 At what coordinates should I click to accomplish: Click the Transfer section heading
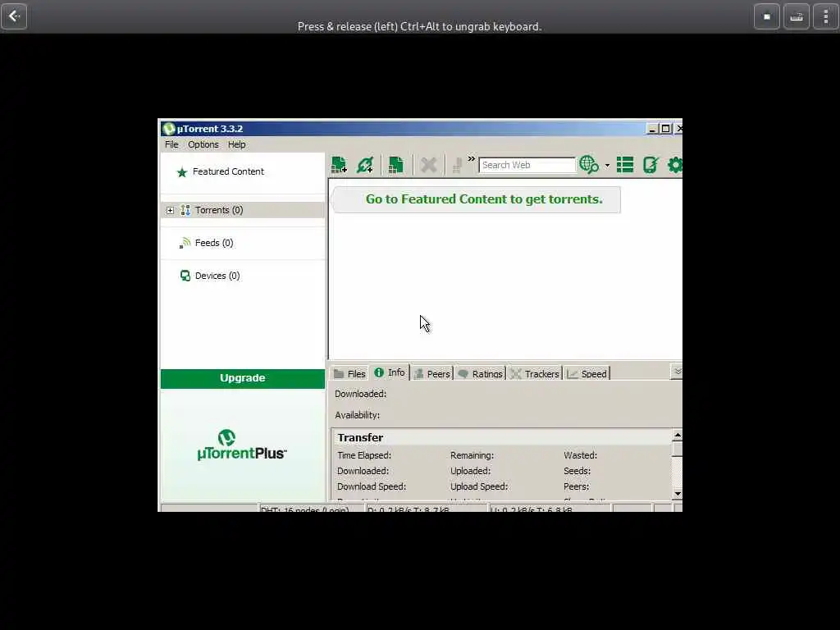pyautogui.click(x=360, y=438)
